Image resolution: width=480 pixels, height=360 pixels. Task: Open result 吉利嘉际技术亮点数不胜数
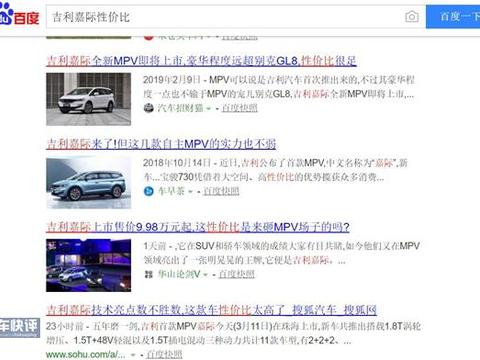(x=211, y=310)
